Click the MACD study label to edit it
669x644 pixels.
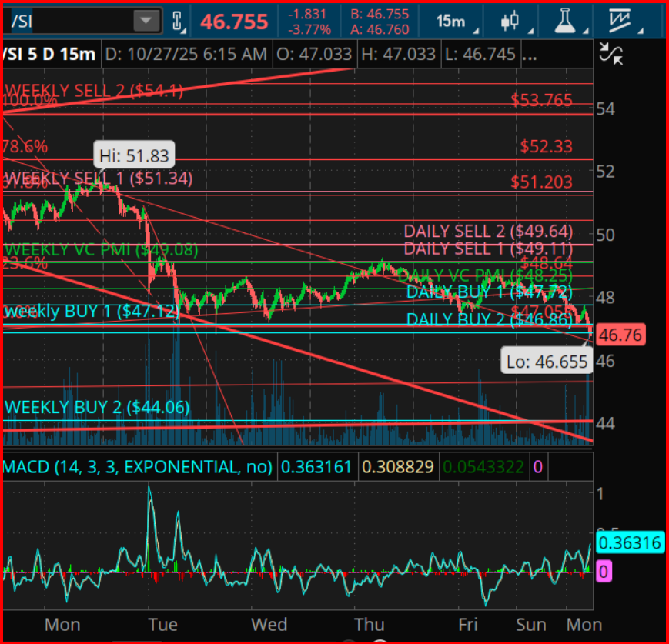137,467
